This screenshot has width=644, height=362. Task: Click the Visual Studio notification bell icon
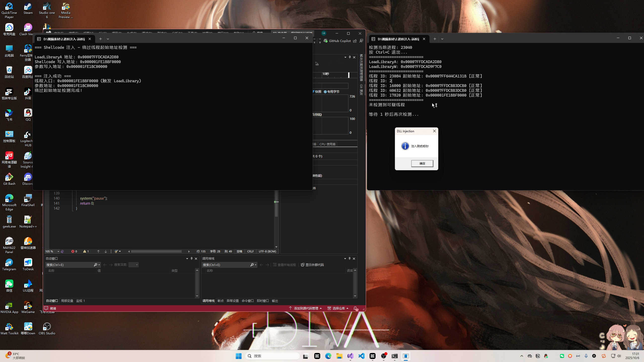[x=355, y=308]
